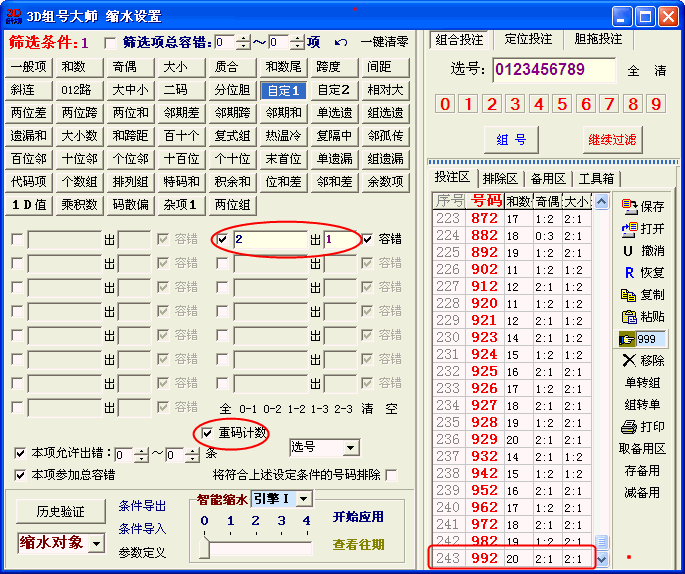Screen dimensions: 685x574
Task: Click the 选号 number input field
Action: coord(553,70)
